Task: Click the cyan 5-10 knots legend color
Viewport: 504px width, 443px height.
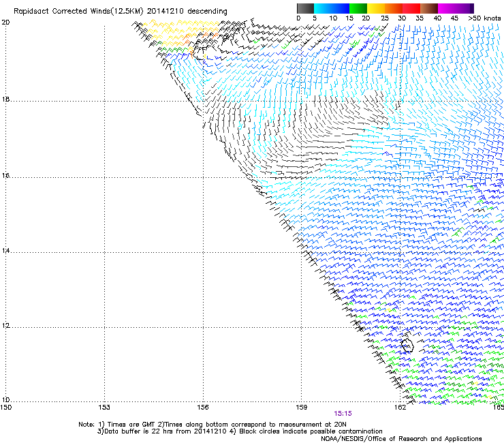Action: click(323, 8)
